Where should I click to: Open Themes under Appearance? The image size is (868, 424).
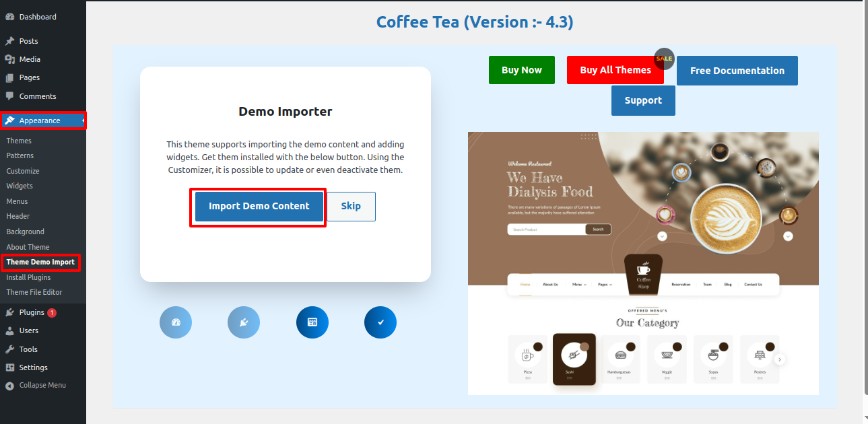pos(19,141)
